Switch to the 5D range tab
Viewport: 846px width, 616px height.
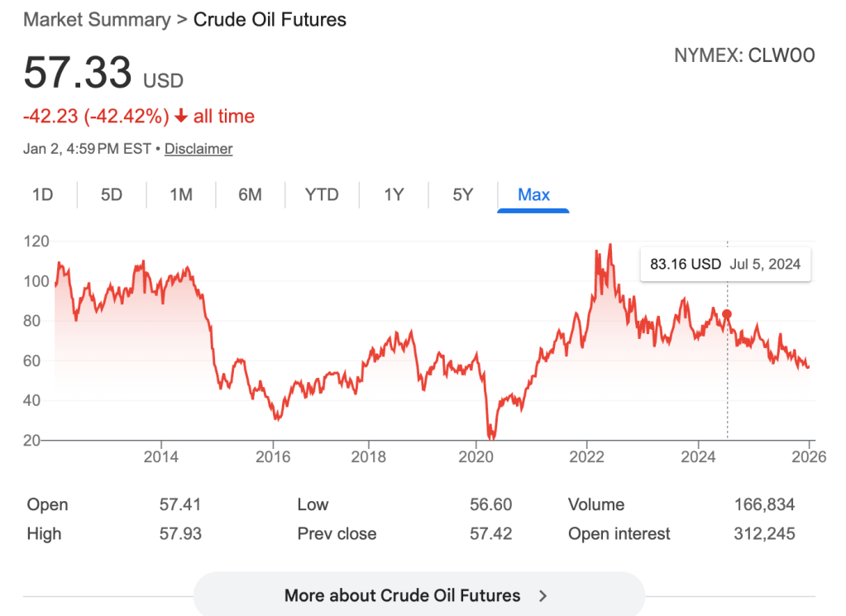[112, 195]
